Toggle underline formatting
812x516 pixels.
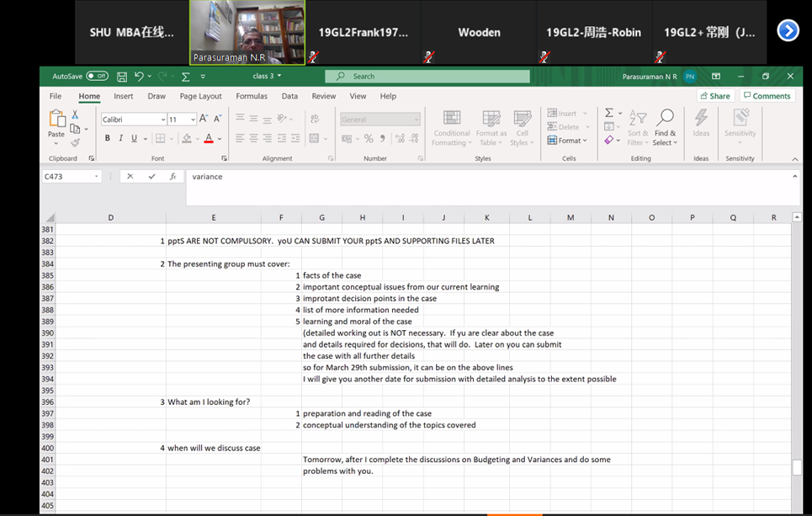click(x=134, y=138)
